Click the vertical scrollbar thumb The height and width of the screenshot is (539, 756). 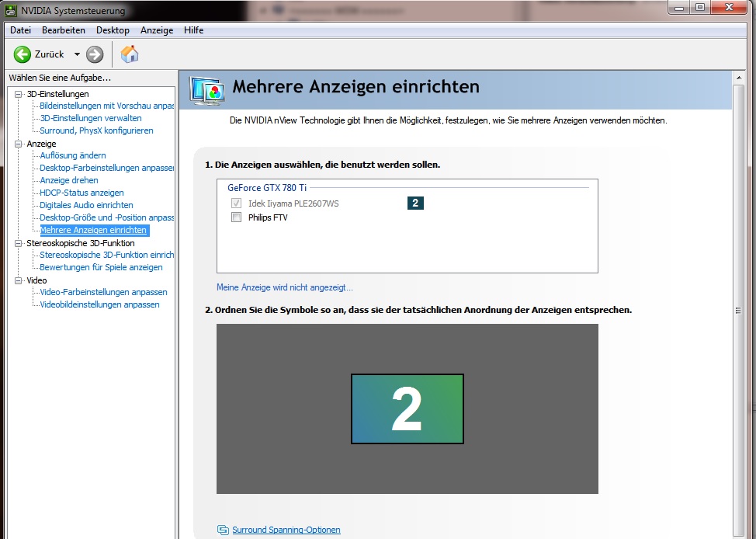(738, 311)
